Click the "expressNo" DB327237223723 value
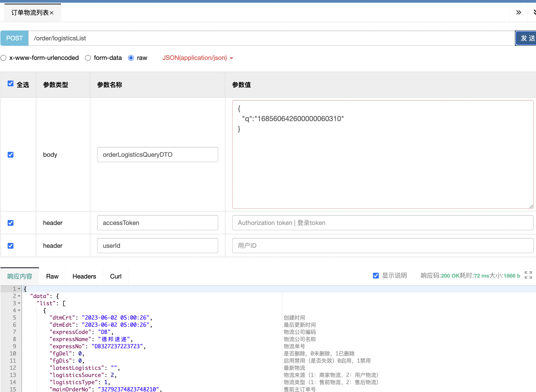The height and width of the screenshot is (392, 536). click(x=117, y=346)
